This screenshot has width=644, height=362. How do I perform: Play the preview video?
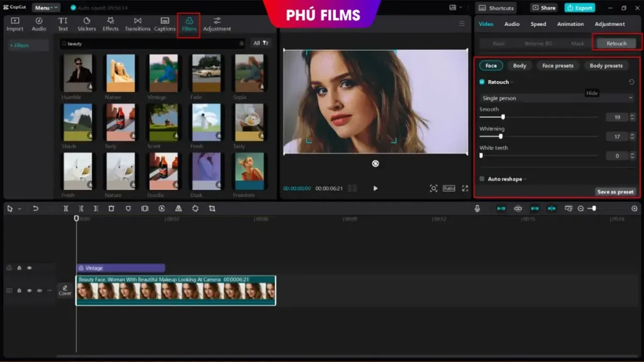(x=375, y=189)
